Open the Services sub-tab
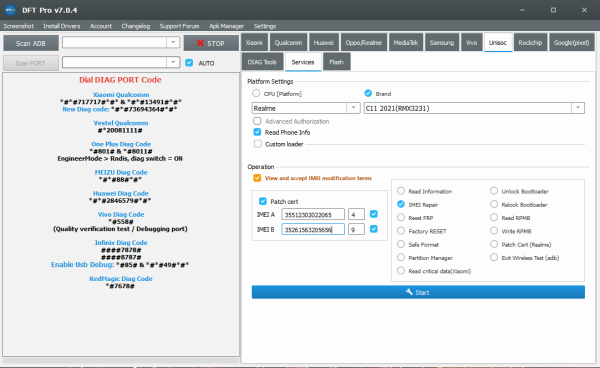The image size is (600, 368). click(x=303, y=62)
